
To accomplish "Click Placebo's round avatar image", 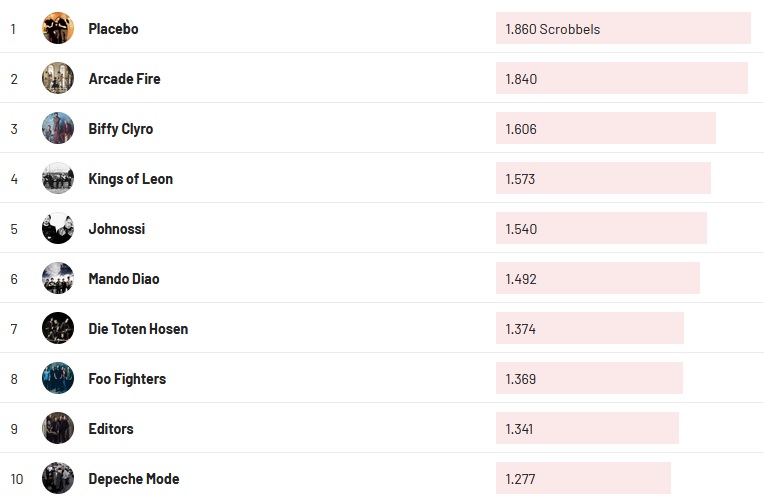I will (58, 28).
